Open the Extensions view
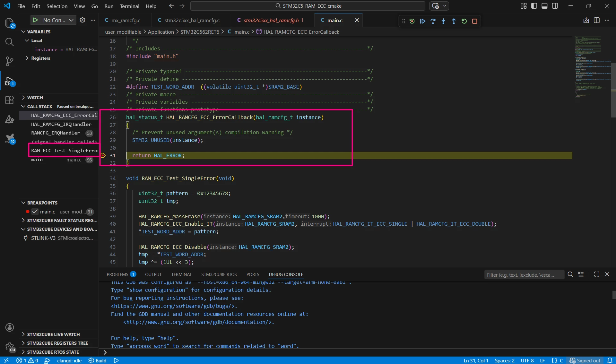The width and height of the screenshot is (616, 364). [x=9, y=100]
